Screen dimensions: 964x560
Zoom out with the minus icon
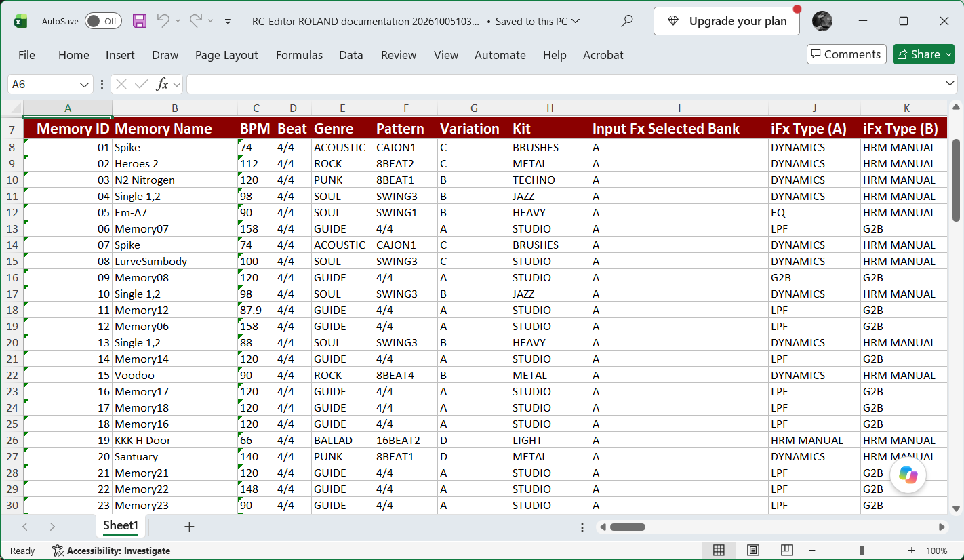pyautogui.click(x=813, y=551)
